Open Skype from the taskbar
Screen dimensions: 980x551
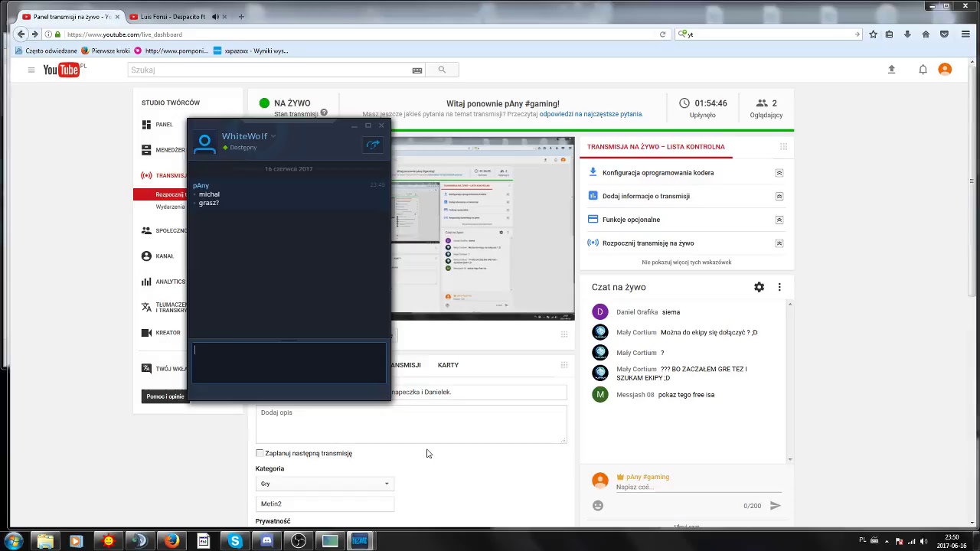coord(235,541)
